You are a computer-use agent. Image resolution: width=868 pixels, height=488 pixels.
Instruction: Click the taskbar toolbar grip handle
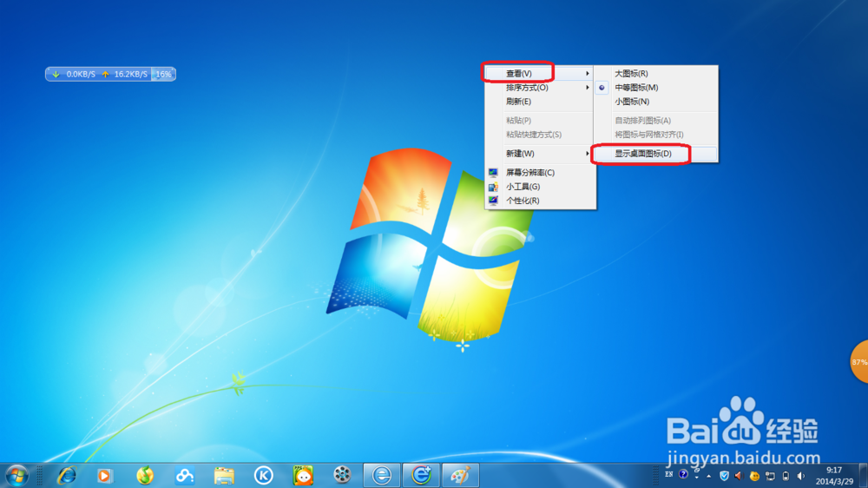pos(39,476)
